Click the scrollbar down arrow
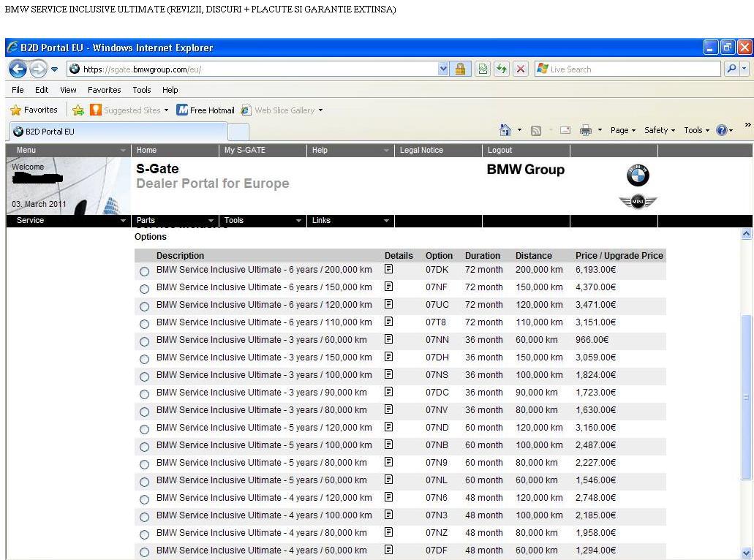 pos(746,553)
